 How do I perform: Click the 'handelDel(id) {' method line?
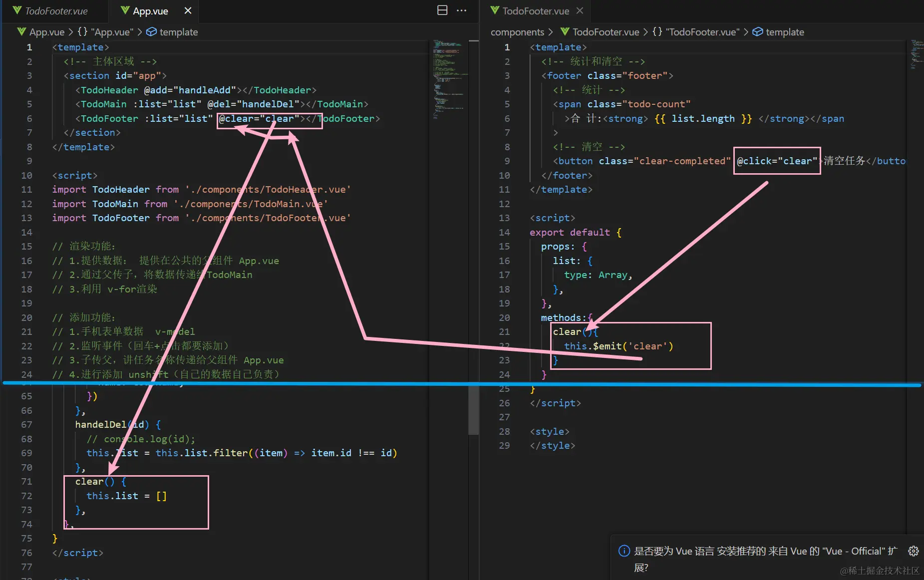(x=118, y=425)
